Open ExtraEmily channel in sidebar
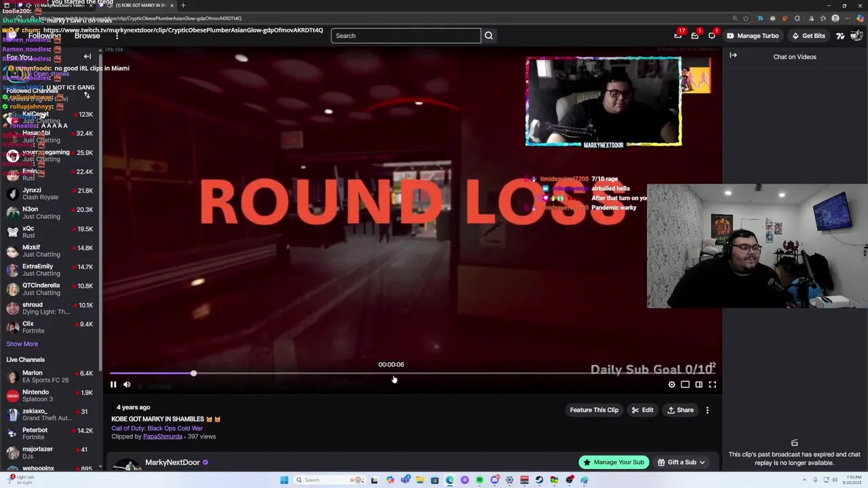Viewport: 868px width, 488px height. coord(51,270)
